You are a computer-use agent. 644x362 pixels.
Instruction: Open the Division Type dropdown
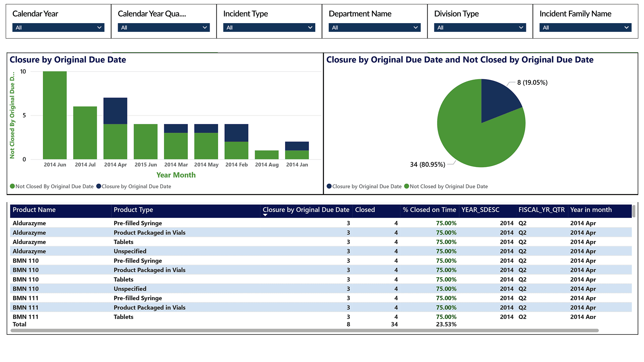[480, 27]
